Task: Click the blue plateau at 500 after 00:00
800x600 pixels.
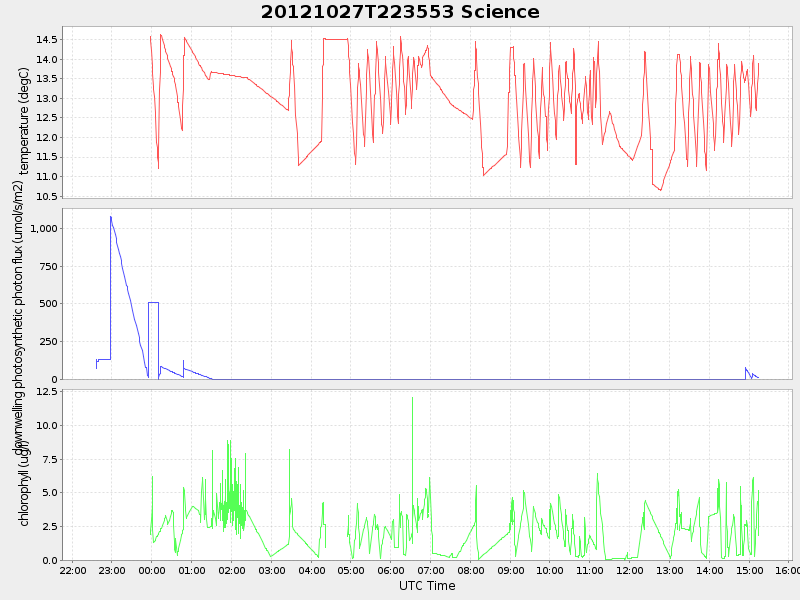Action: coord(153,302)
